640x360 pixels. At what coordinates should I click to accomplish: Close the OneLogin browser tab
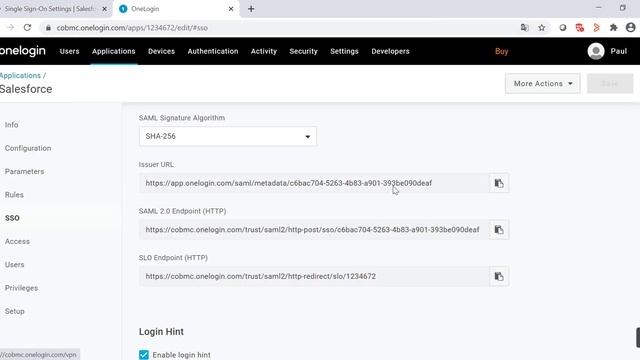[231, 9]
